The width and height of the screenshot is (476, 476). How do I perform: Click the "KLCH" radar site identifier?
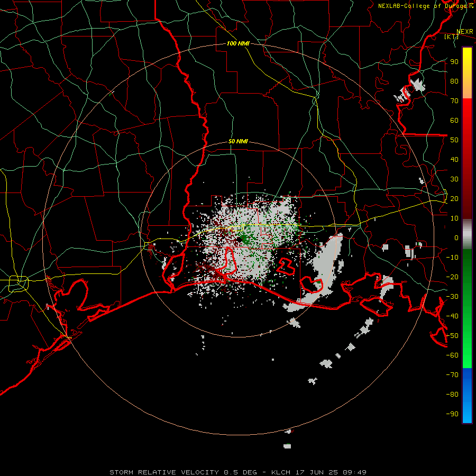coord(281,472)
